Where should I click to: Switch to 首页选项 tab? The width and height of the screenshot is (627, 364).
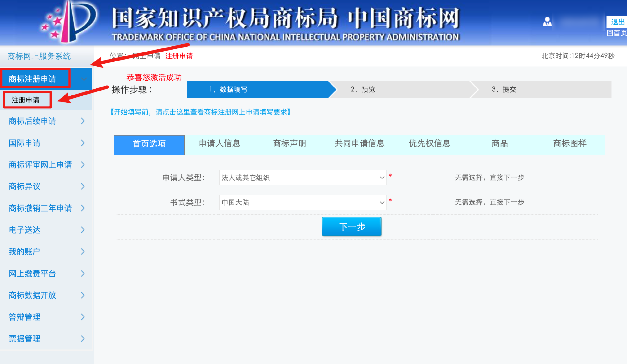click(149, 145)
